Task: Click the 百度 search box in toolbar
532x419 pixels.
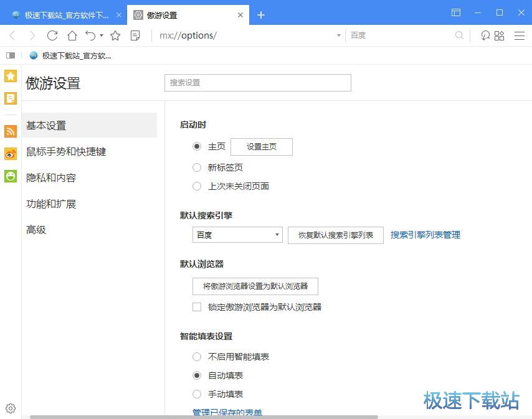Action: 401,35
